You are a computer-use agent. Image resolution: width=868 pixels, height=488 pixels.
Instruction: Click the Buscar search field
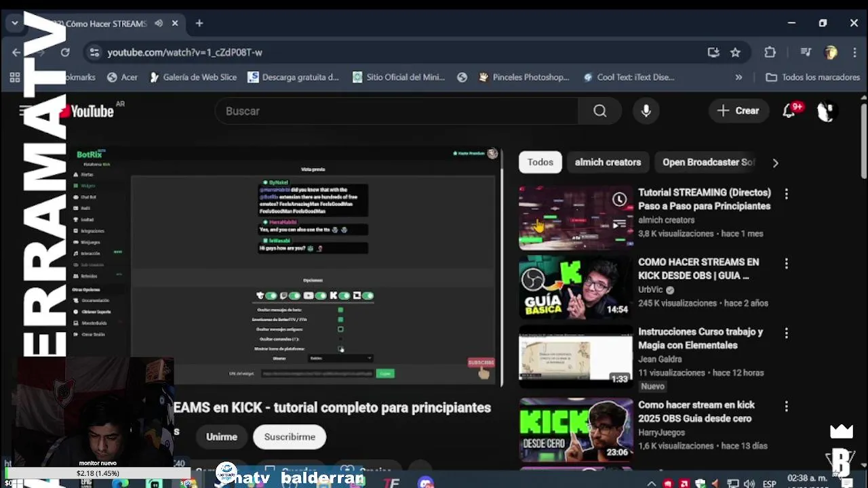pyautogui.click(x=397, y=111)
